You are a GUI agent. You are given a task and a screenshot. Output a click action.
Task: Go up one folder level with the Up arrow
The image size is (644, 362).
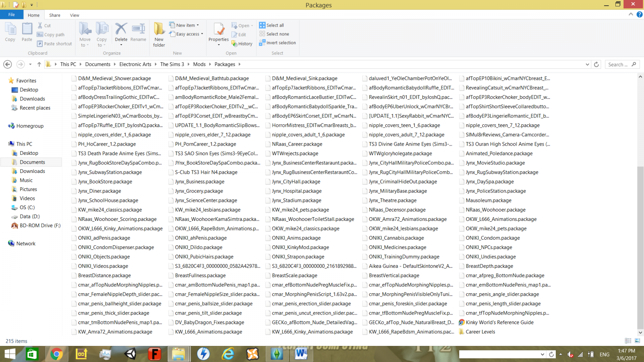pos(39,64)
